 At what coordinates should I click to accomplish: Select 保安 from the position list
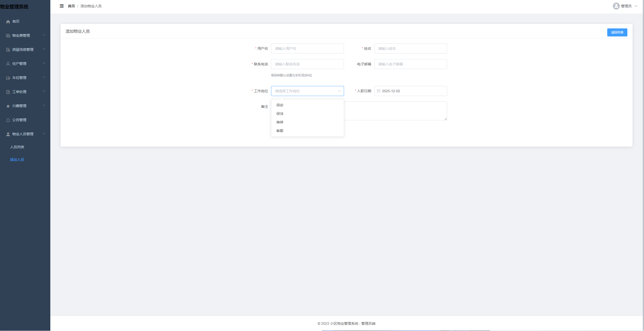[280, 105]
